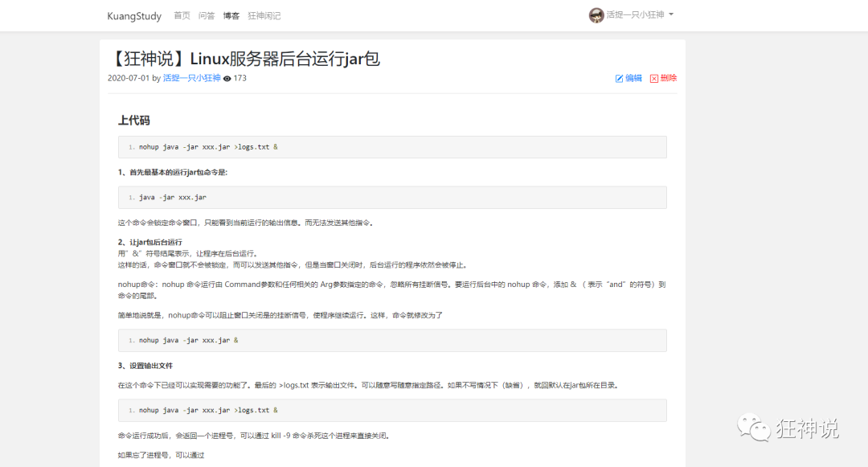Click the pencil edit icon
Image resolution: width=868 pixels, height=467 pixels.
[619, 79]
